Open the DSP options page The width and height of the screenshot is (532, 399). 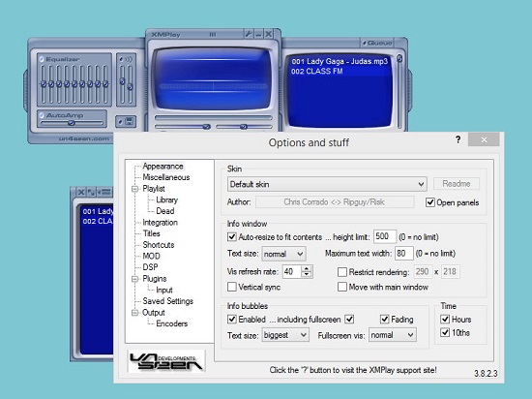(x=150, y=267)
